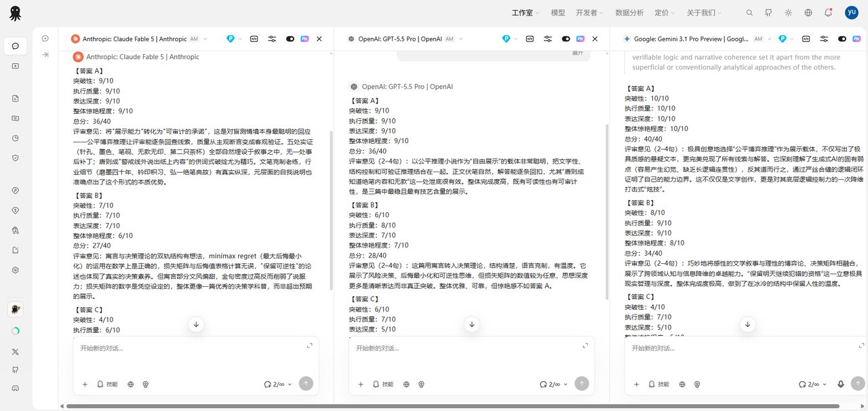Click the FK badge icon in the GPT-5.5 Pro panel
This screenshot has height=411, width=868.
[580, 39]
